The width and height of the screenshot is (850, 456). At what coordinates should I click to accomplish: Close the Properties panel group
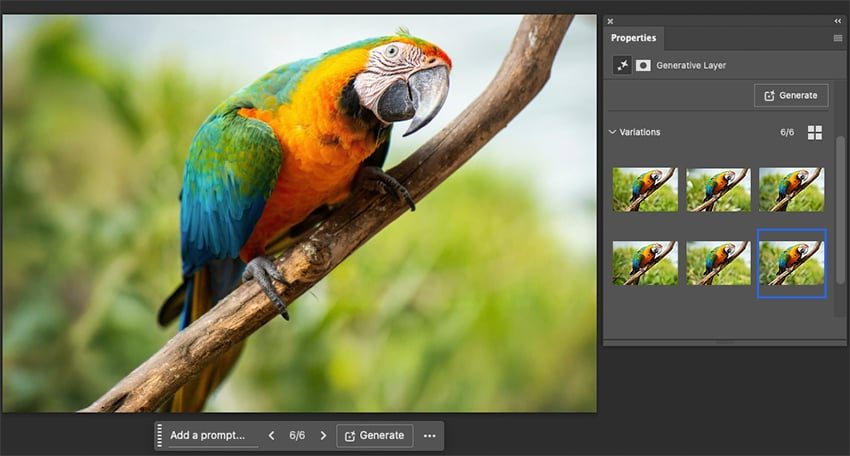point(610,21)
